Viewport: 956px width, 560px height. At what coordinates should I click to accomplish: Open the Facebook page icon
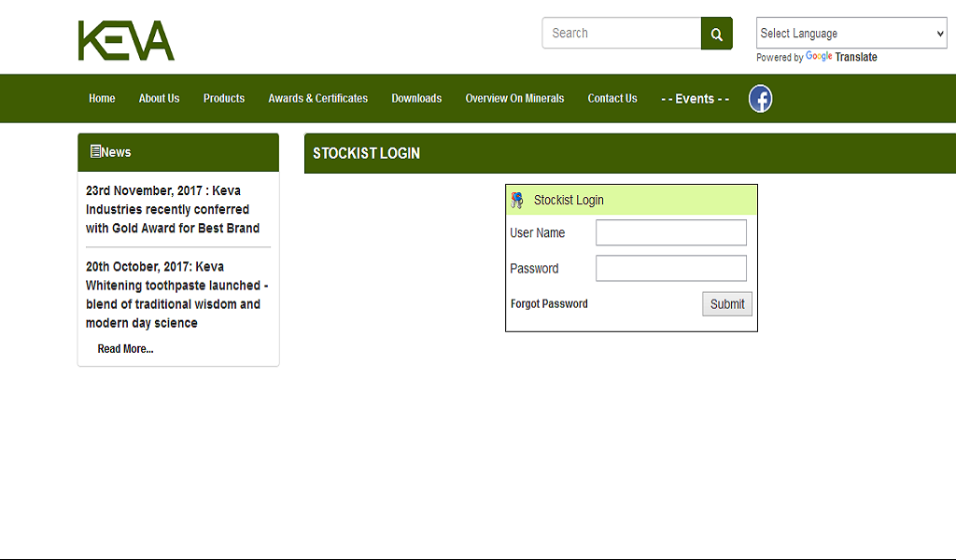click(x=760, y=99)
